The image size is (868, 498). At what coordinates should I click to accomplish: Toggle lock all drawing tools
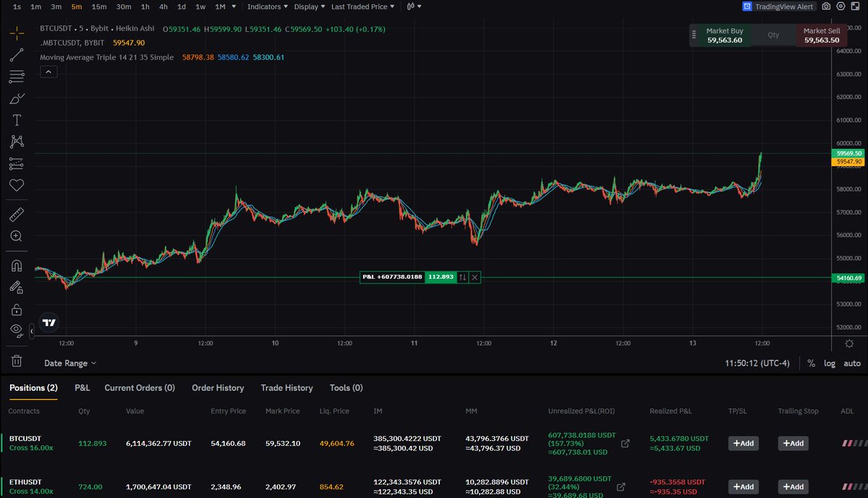point(17,309)
